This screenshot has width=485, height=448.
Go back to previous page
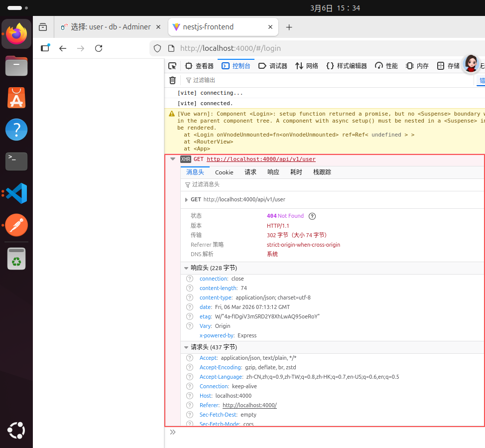coord(63,48)
